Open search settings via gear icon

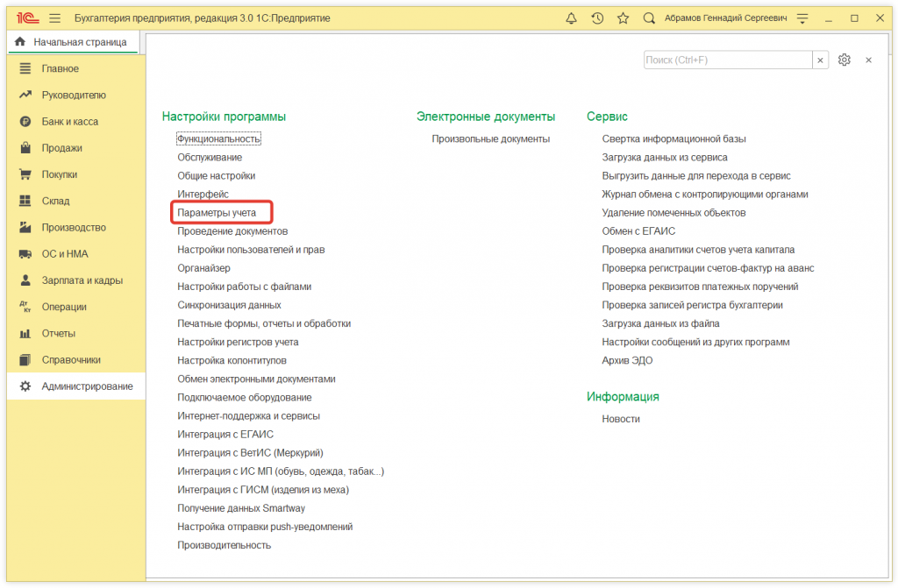click(x=844, y=60)
